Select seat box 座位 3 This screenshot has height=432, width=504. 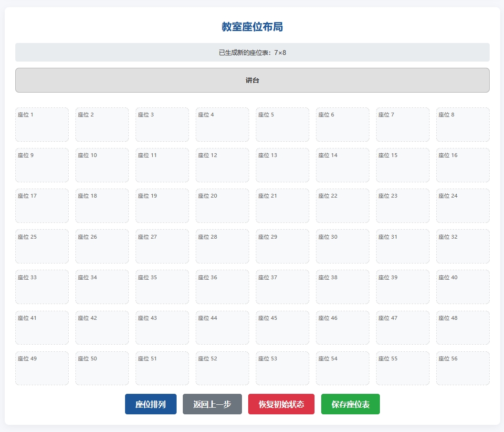point(162,125)
